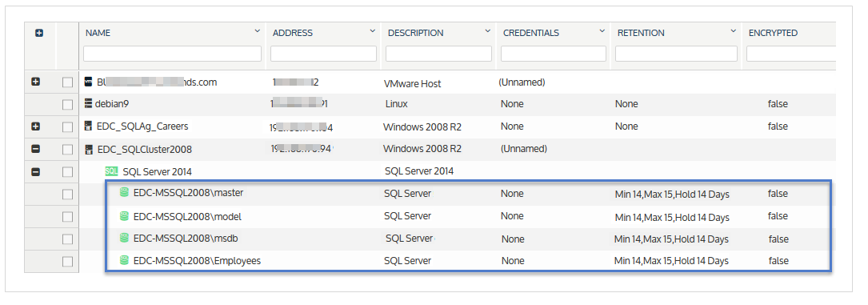Open the DESCRIPTION column dropdown arrow
The width and height of the screenshot is (868, 305).
coord(487,31)
